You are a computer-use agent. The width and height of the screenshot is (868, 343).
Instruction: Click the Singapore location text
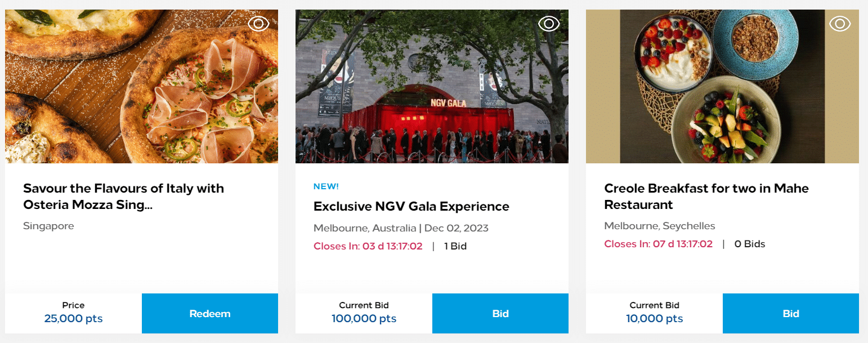point(48,226)
